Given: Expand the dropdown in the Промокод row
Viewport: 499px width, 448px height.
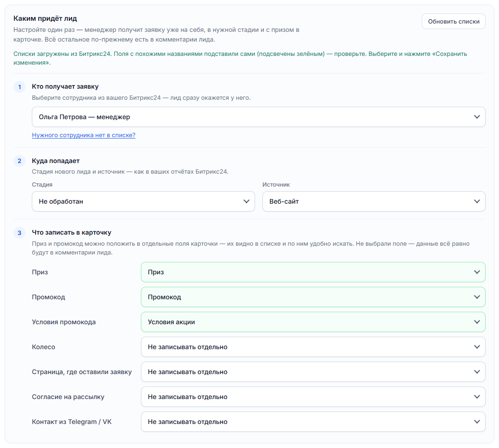Looking at the screenshot, I should [x=313, y=297].
